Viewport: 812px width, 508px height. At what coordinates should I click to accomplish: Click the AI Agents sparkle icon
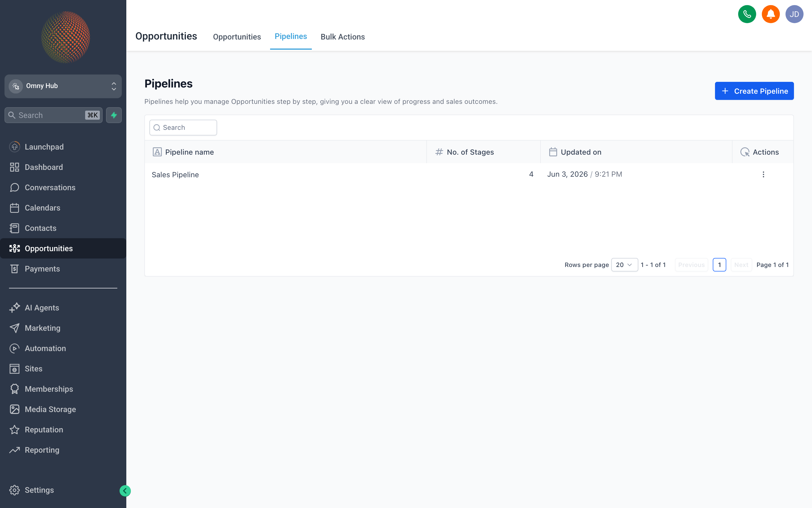click(x=14, y=308)
